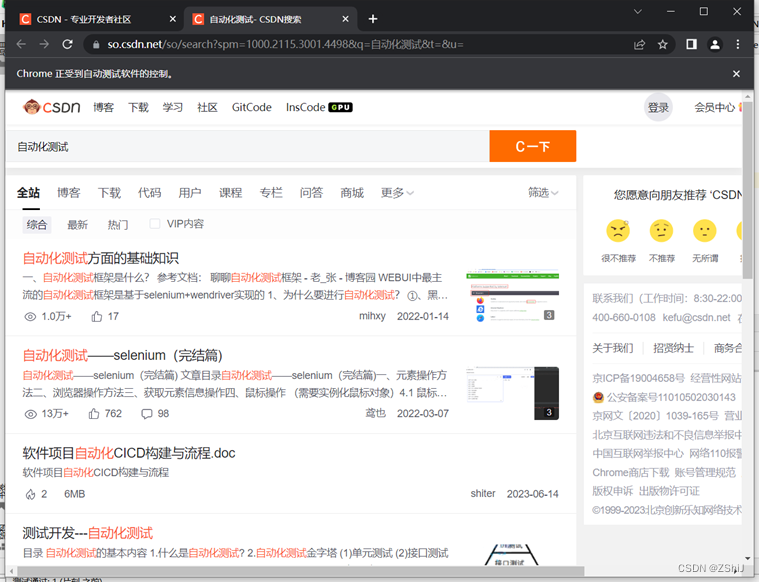Screen dimensions: 759x582
Task: Dismiss the Chrome automation control notice
Action: pyautogui.click(x=736, y=74)
